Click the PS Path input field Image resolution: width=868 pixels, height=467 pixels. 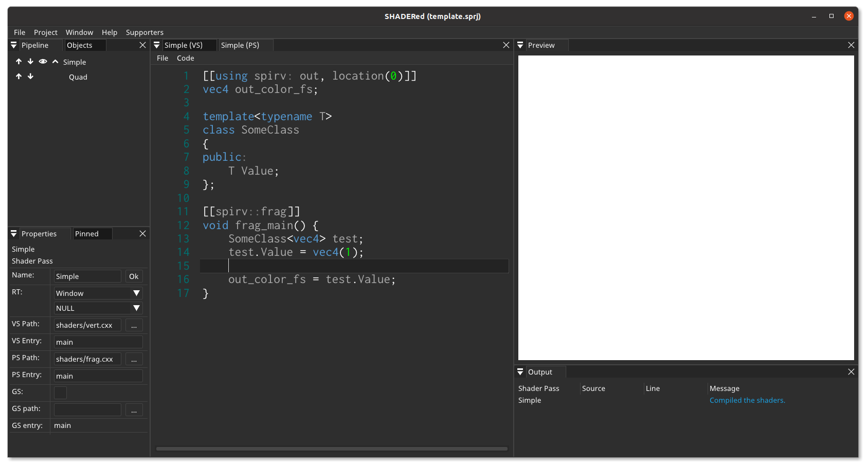[x=87, y=359]
